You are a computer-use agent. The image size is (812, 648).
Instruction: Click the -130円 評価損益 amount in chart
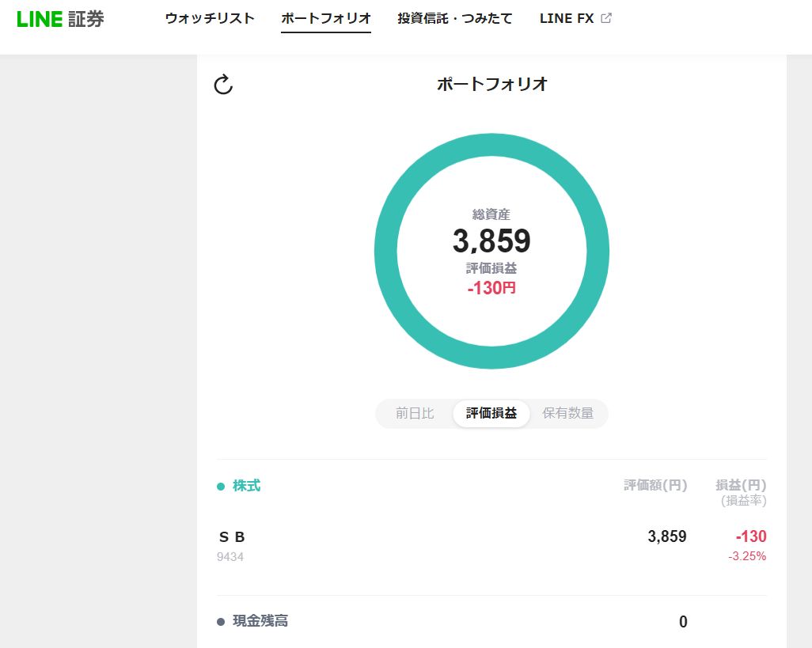click(x=491, y=288)
